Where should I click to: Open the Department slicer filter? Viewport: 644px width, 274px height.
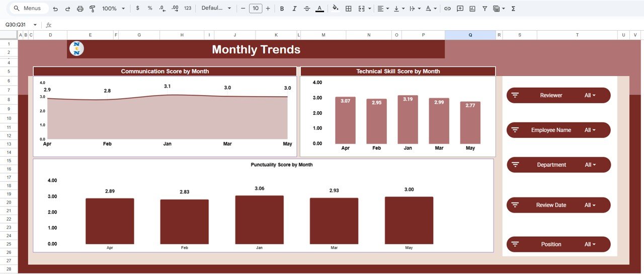(590, 165)
